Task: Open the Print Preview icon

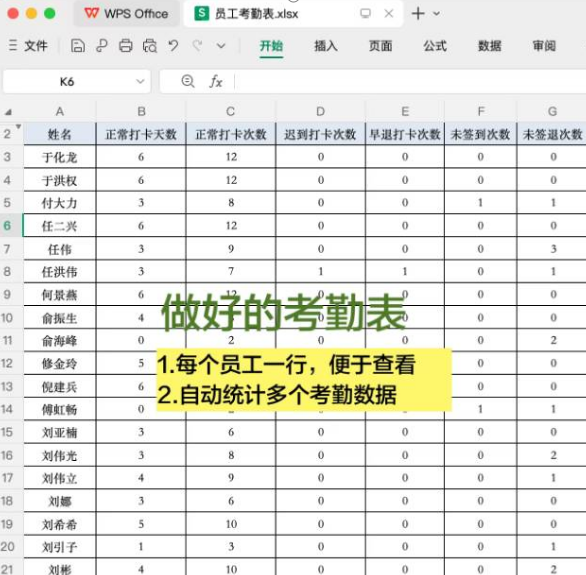Action: click(150, 46)
